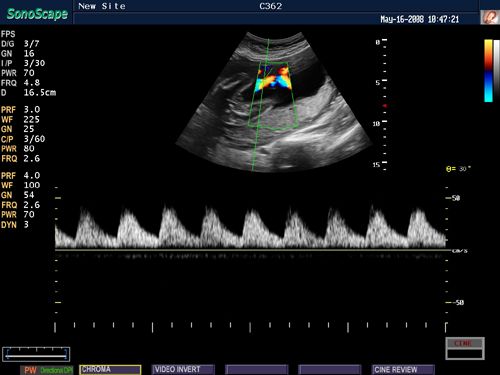Screen dimensions: 500x375
Task: Click the C362 probe label
Action: (271, 6)
